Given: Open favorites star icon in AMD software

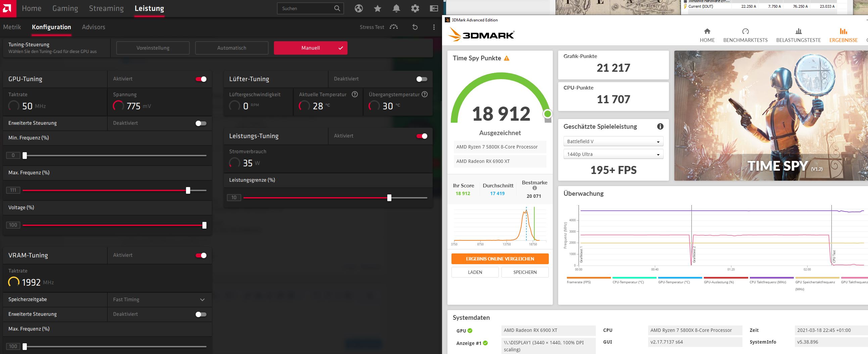Looking at the screenshot, I should 378,8.
